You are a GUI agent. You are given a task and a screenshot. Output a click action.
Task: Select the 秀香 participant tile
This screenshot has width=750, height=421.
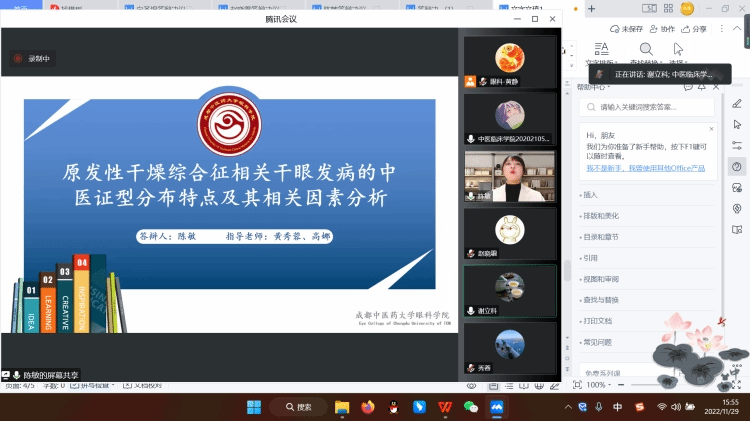[510, 348]
